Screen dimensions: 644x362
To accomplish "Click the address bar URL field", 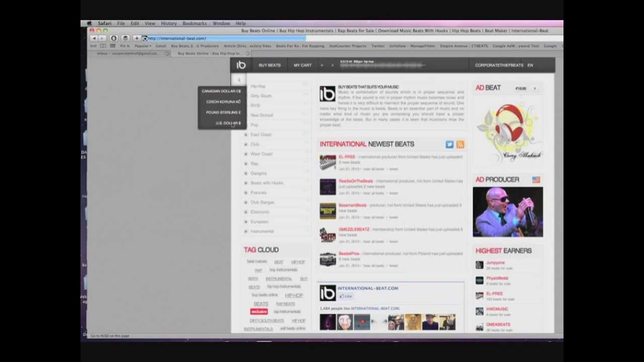I will [x=225, y=38].
